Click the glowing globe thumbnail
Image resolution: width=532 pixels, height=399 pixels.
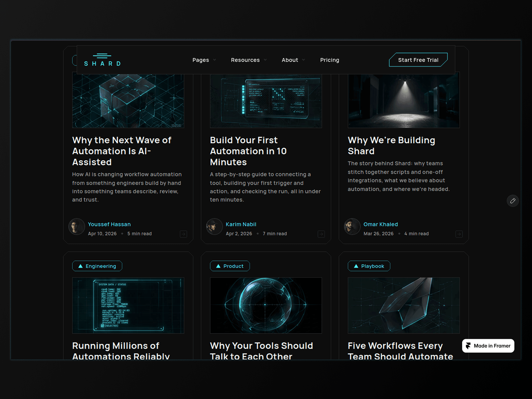click(266, 306)
